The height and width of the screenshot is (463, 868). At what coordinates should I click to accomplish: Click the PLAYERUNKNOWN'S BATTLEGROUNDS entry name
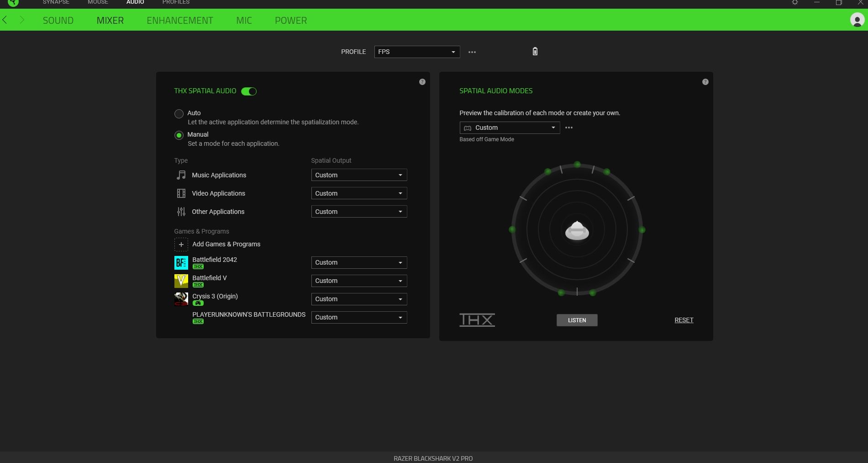pyautogui.click(x=249, y=314)
